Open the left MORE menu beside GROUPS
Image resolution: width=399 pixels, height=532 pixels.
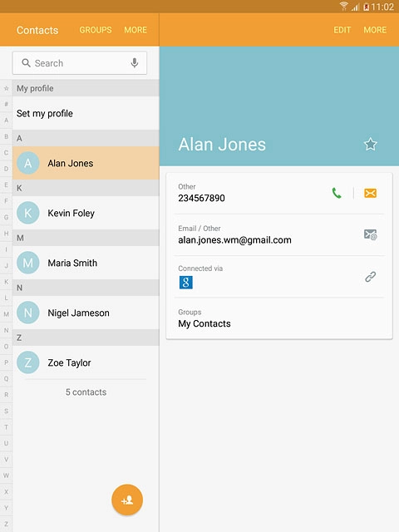tap(135, 30)
